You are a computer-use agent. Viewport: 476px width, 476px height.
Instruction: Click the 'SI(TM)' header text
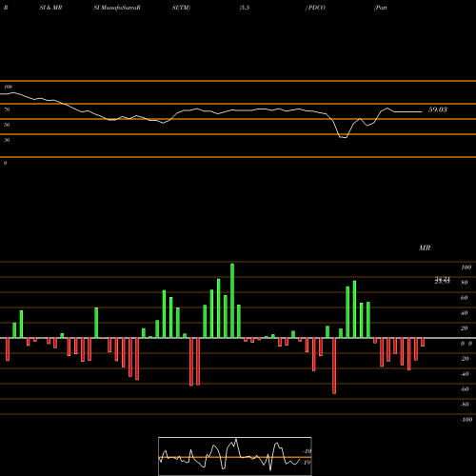coord(181,8)
